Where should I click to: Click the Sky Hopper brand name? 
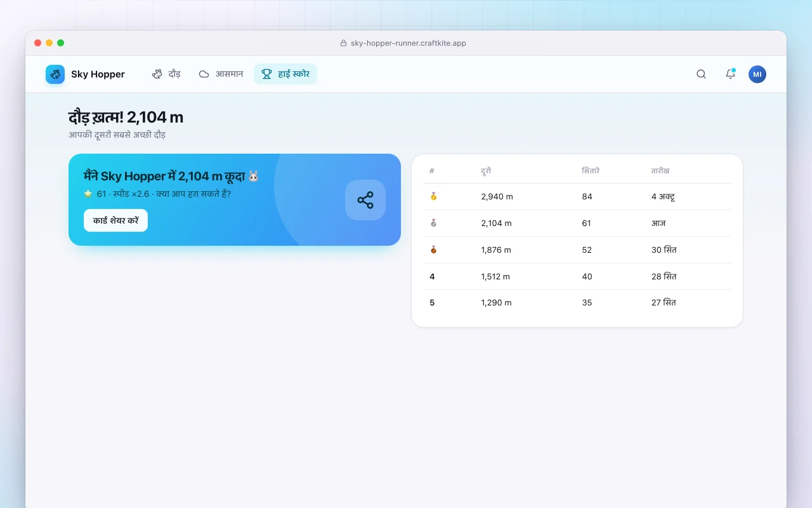point(98,74)
